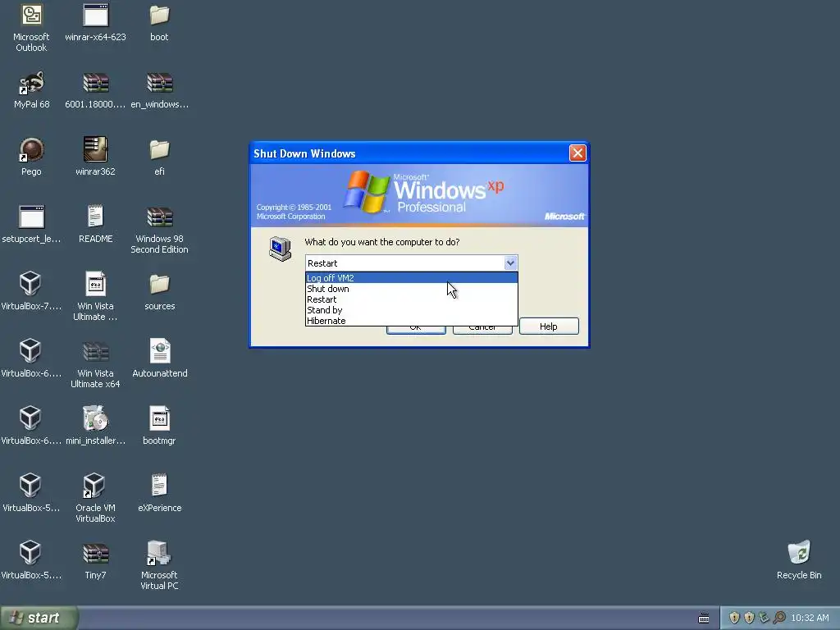
Task: Choose Log off VM2 from the list
Action: (412, 278)
